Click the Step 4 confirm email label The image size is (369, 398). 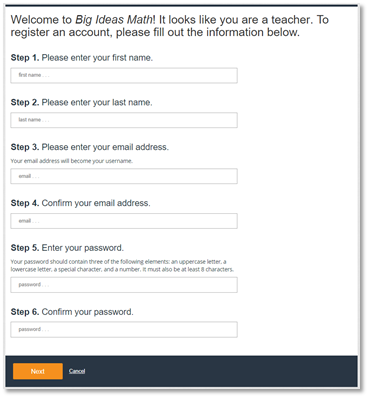tap(80, 203)
